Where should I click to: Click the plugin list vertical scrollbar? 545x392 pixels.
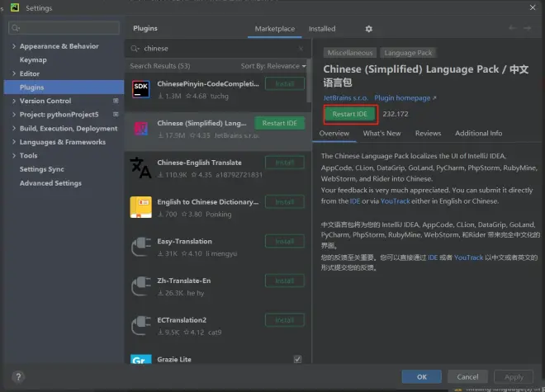[309, 81]
